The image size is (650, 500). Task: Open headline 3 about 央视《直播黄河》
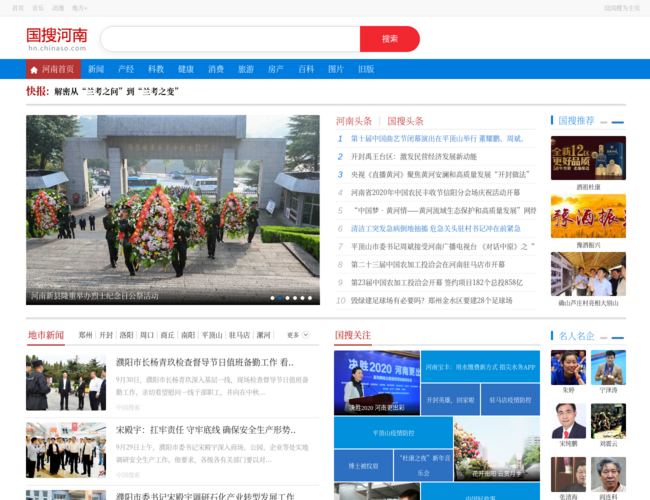(440, 175)
